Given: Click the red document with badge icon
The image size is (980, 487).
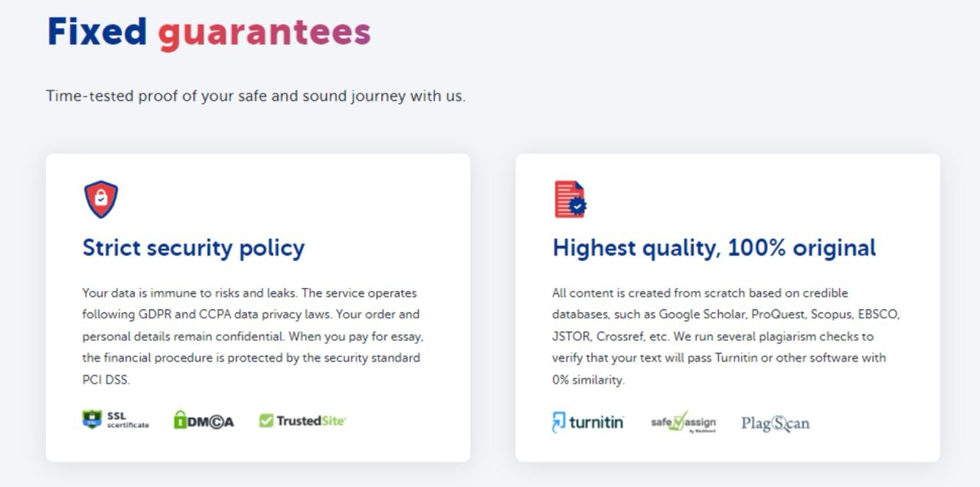Looking at the screenshot, I should (x=570, y=199).
